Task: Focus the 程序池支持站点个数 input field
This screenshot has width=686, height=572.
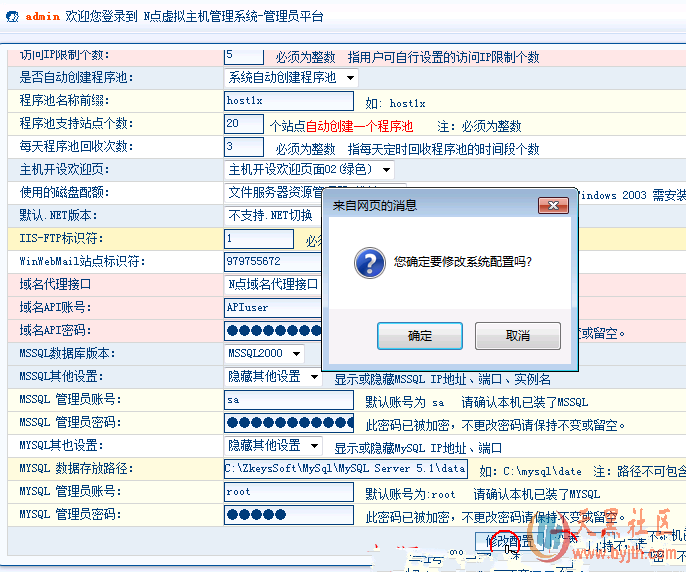Action: (x=244, y=124)
